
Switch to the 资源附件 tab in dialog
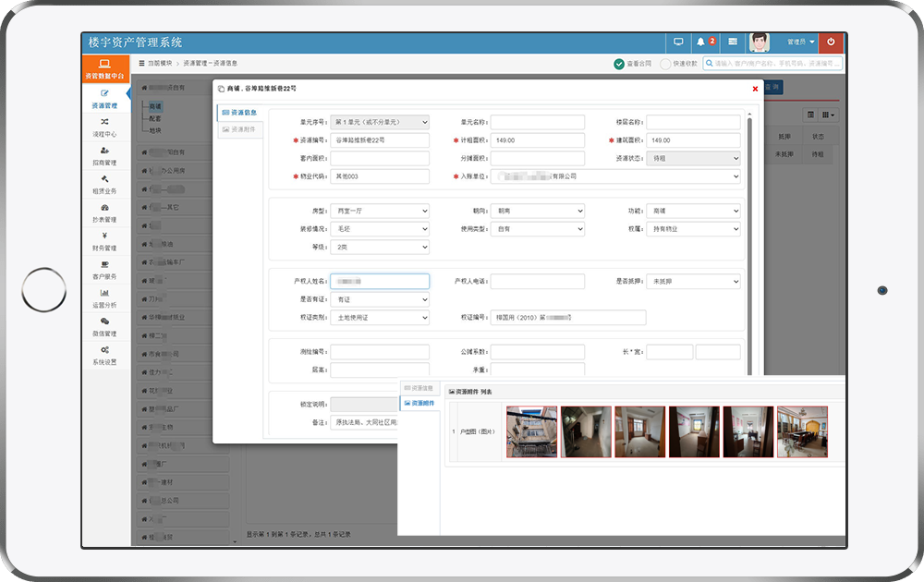[240, 129]
